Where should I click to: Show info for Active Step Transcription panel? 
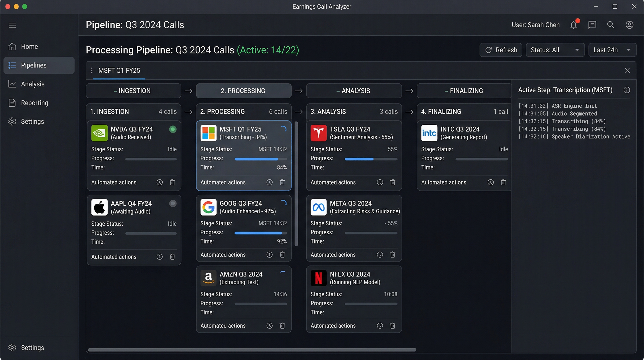point(627,90)
